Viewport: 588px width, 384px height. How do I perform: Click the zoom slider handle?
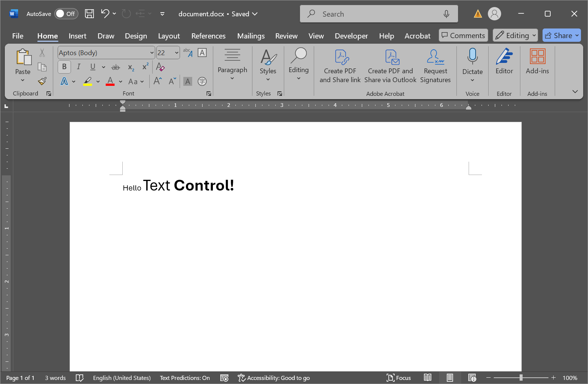pyautogui.click(x=521, y=378)
